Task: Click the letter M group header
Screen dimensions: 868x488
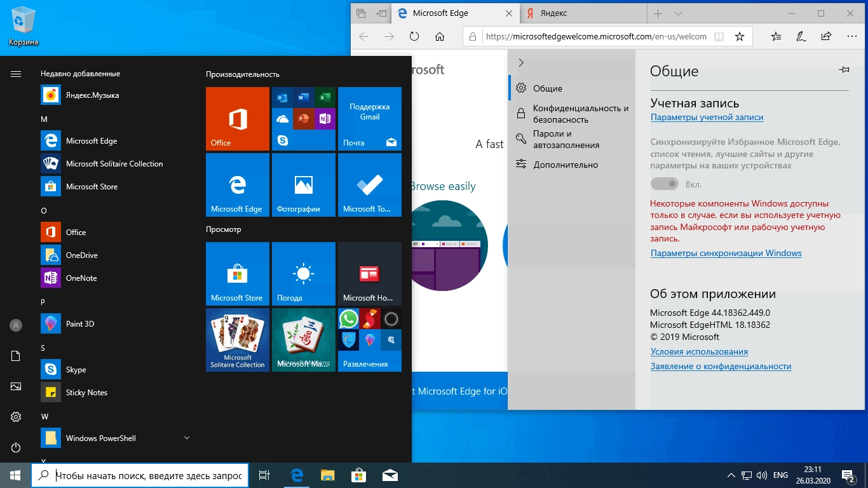Action: tap(44, 119)
